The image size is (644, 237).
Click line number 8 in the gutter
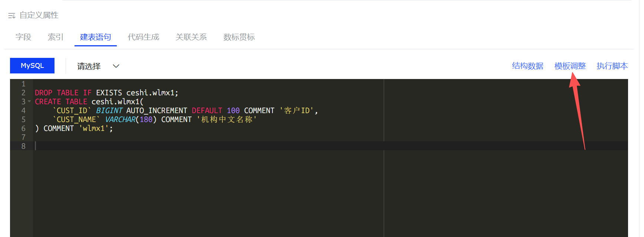point(23,146)
